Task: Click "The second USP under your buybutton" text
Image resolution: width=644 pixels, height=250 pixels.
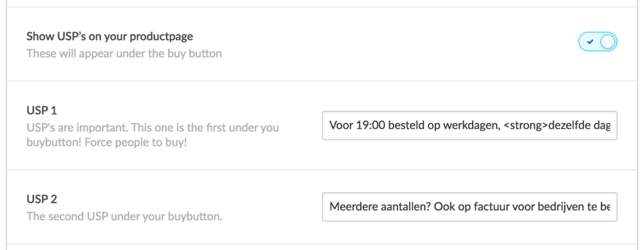Action: click(124, 216)
